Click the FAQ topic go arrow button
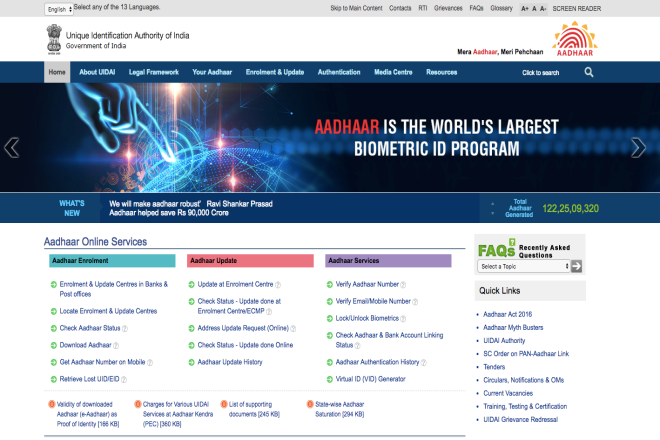 (x=576, y=266)
